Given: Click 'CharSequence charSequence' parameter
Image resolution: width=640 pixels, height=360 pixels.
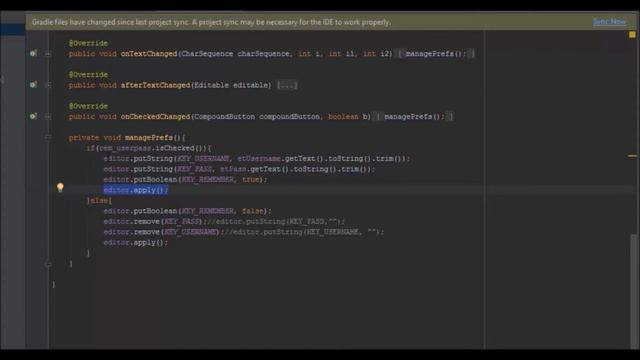Looking at the screenshot, I should pyautogui.click(x=236, y=53).
